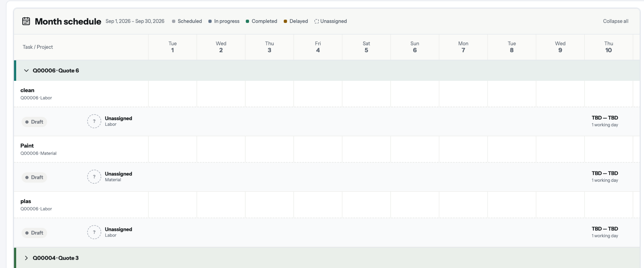
Task: Click TBD — TBD dates in clean row
Action: click(605, 118)
